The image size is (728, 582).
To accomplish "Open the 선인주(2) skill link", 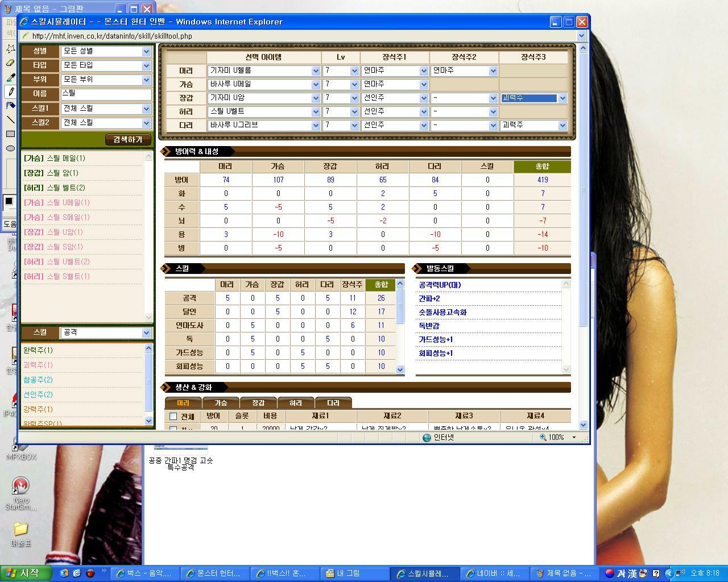I will click(37, 394).
